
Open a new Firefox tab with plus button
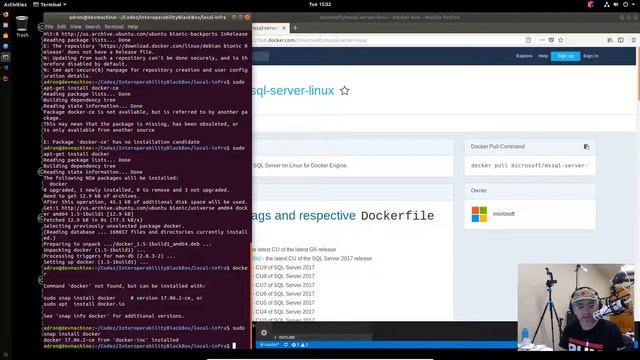(295, 28)
